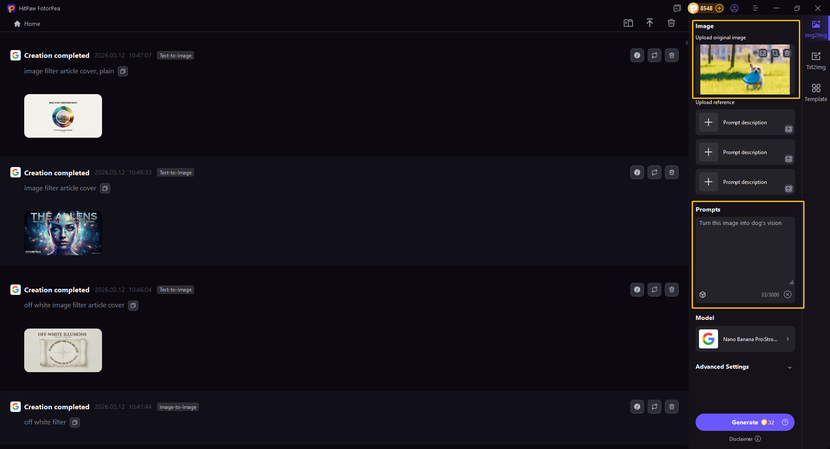
Task: Open the Template tab
Action: pyautogui.click(x=816, y=93)
